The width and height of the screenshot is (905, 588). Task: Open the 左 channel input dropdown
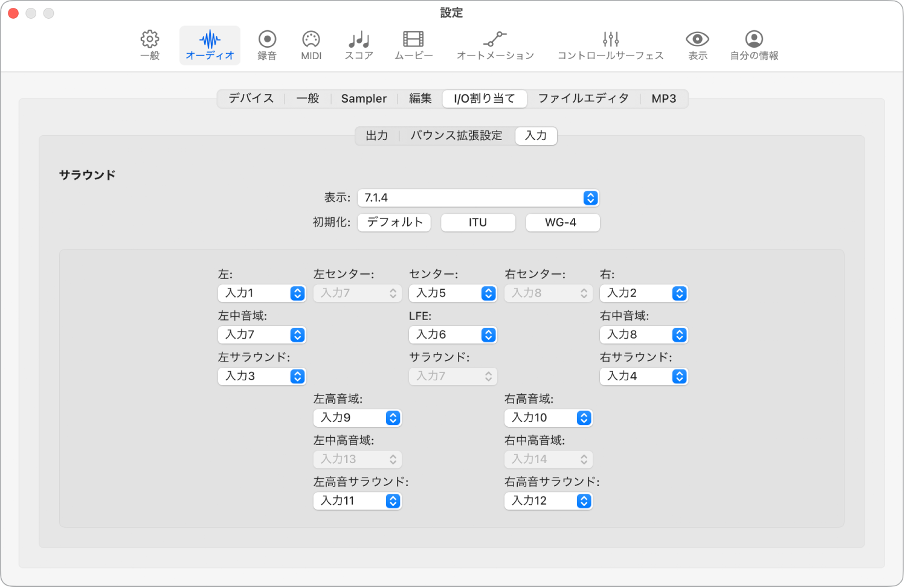click(x=262, y=293)
